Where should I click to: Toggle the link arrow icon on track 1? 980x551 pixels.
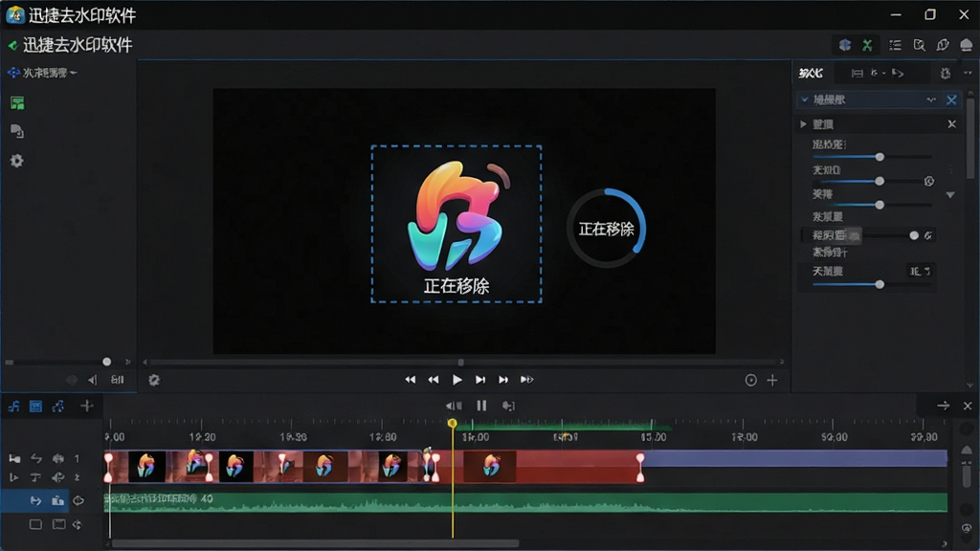(36, 458)
